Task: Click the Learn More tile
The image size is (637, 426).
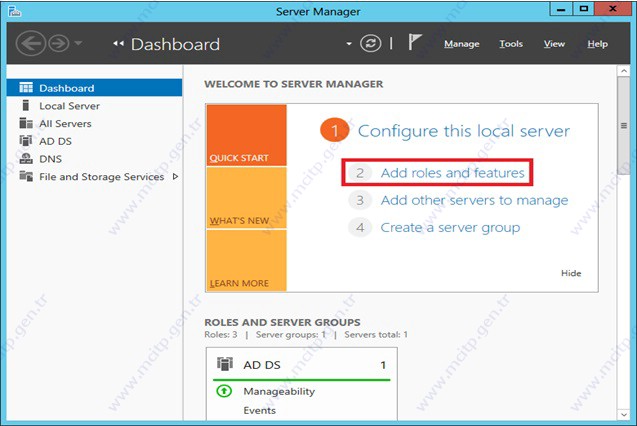Action: 246,260
